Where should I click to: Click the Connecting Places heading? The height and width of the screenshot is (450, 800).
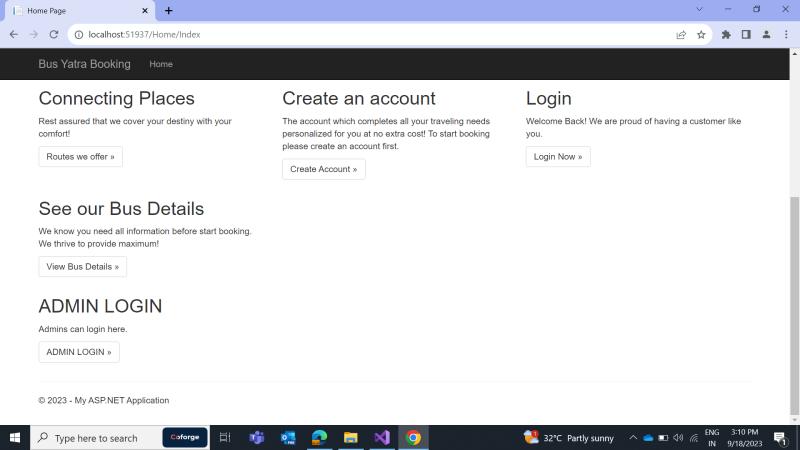[116, 98]
